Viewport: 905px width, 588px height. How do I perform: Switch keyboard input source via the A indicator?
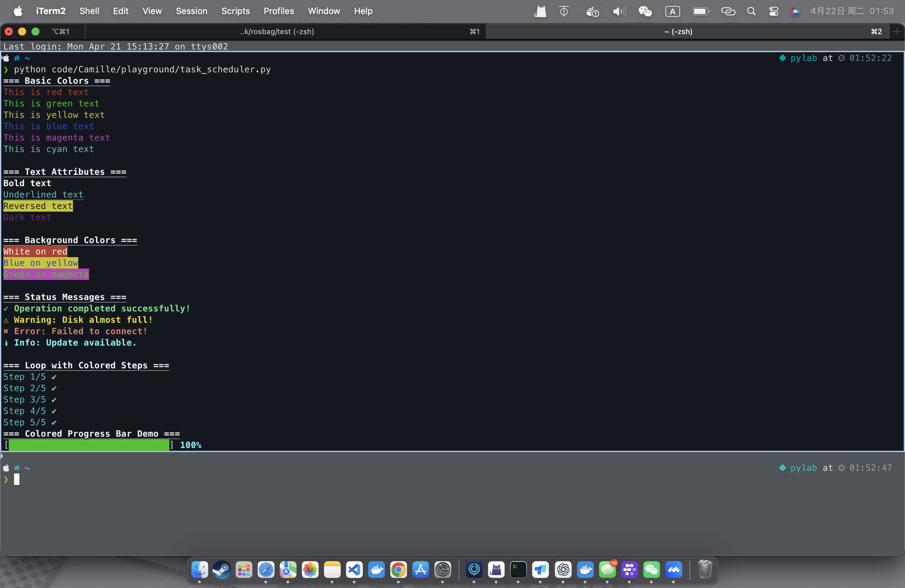tap(672, 11)
